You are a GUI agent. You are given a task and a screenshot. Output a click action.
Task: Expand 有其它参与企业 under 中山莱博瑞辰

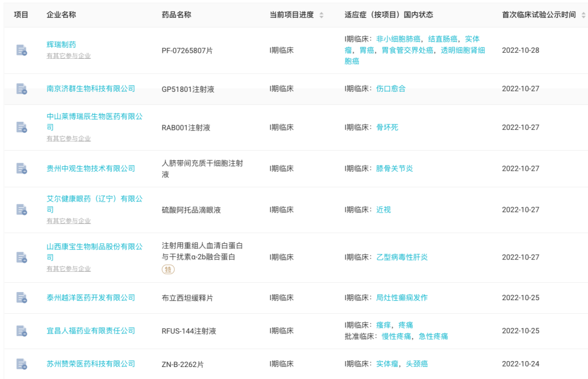click(x=69, y=139)
